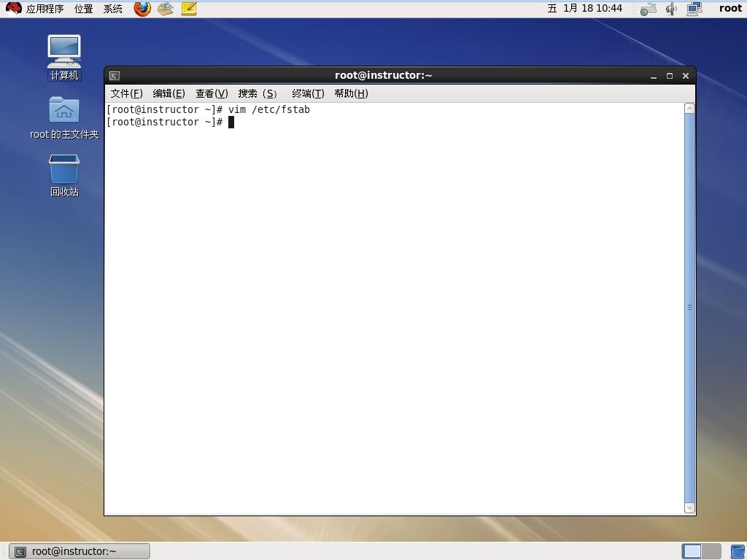747x560 pixels.
Task: Switch to second workspace in switcher
Action: [712, 551]
